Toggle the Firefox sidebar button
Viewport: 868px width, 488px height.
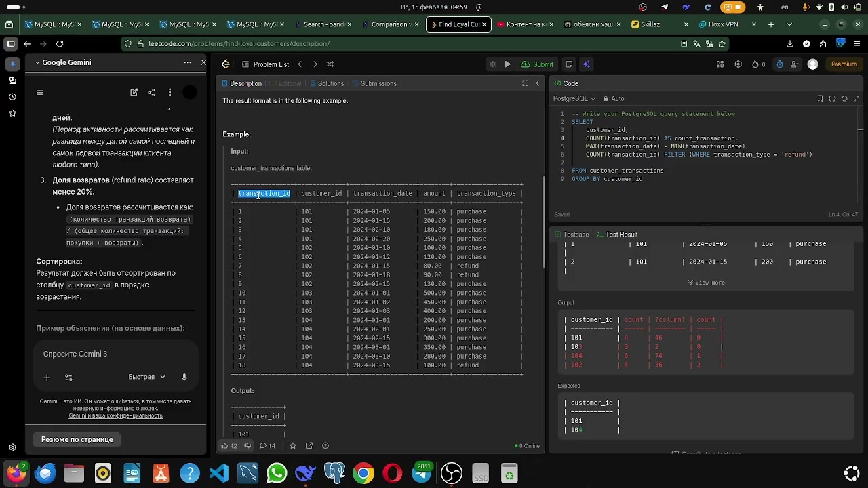click(11, 43)
